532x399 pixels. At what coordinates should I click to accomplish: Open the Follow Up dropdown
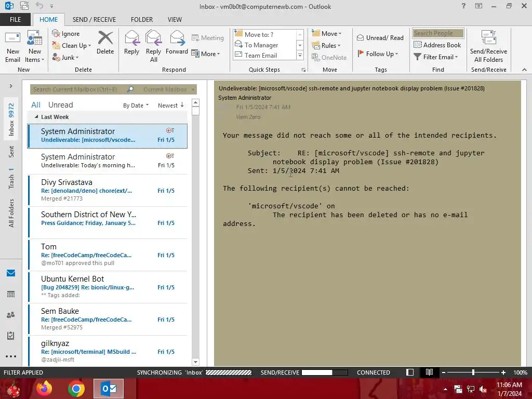(x=378, y=54)
